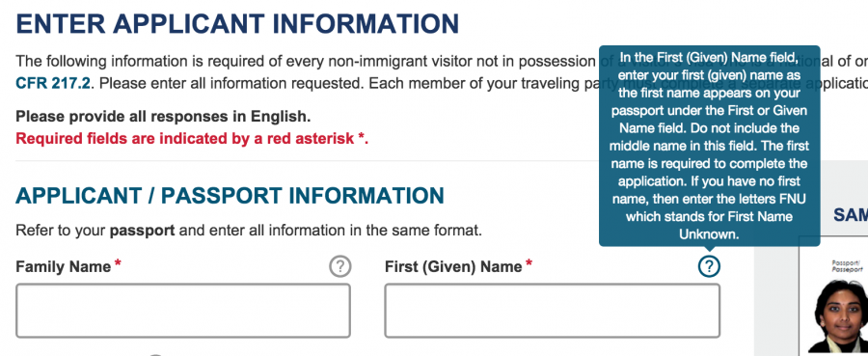
Task: Open the CFR 217.2 link
Action: 53,84
